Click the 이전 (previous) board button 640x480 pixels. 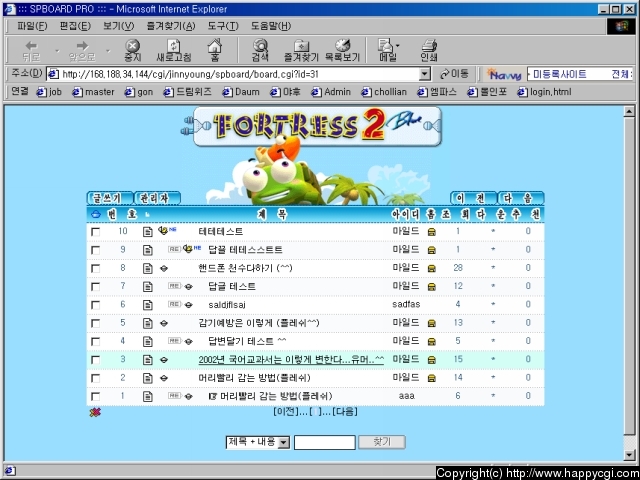click(473, 198)
